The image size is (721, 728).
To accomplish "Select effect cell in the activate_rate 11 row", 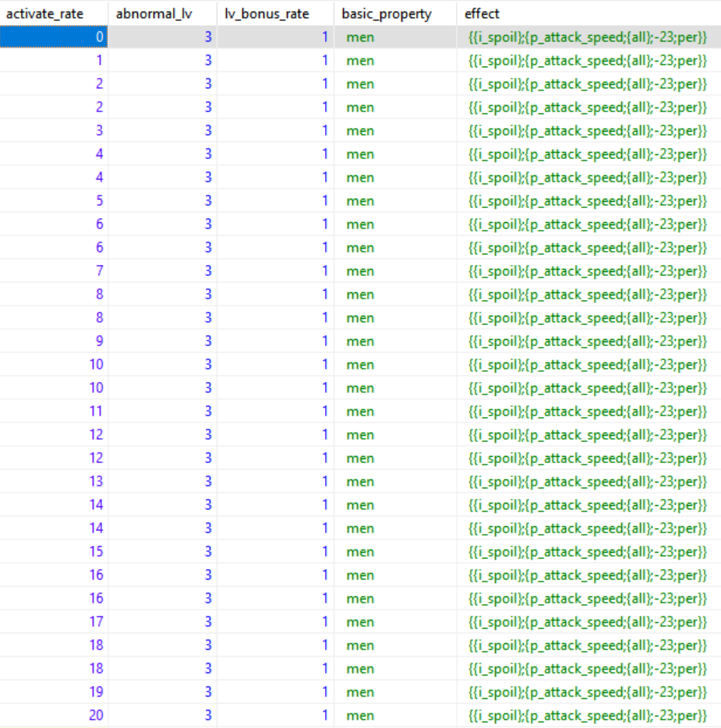I will [x=587, y=411].
